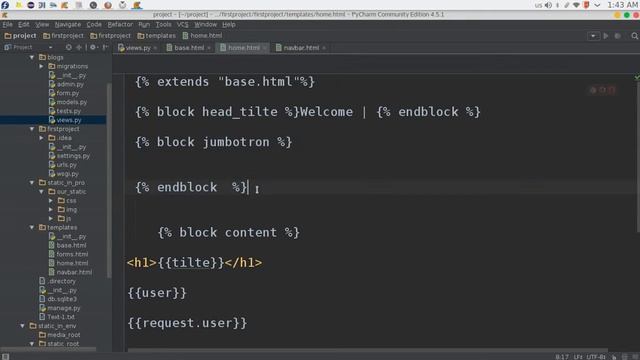640x360 pixels.
Task: Open the Run menu
Action: click(x=144, y=24)
